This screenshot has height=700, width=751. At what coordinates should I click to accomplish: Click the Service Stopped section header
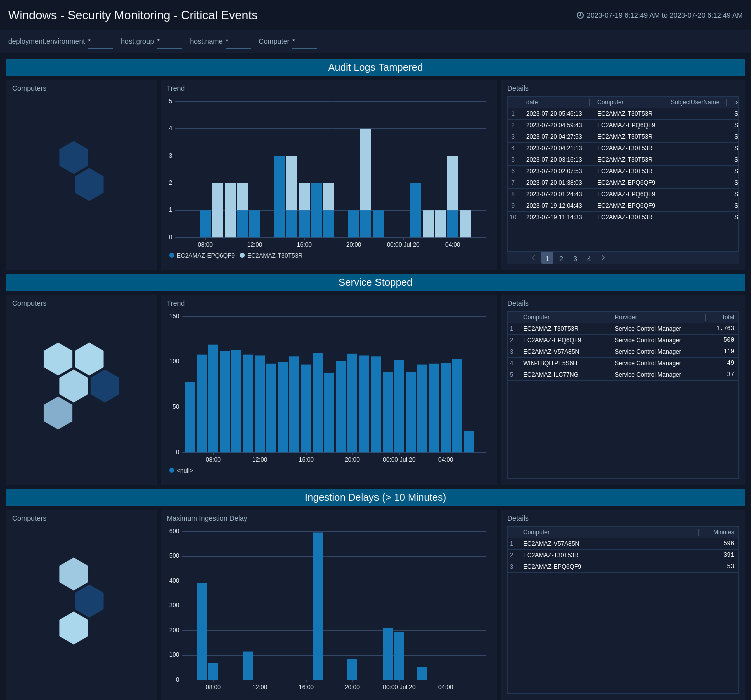375,282
